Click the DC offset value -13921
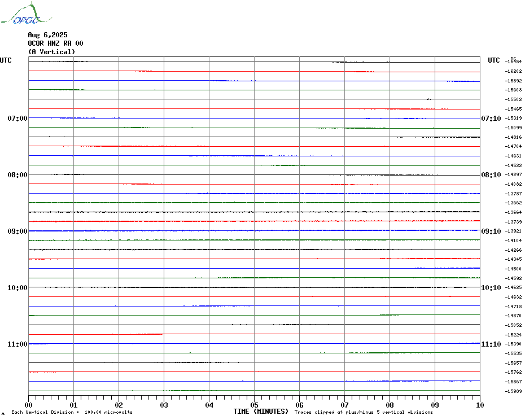This screenshot has width=525, height=420. (x=513, y=231)
